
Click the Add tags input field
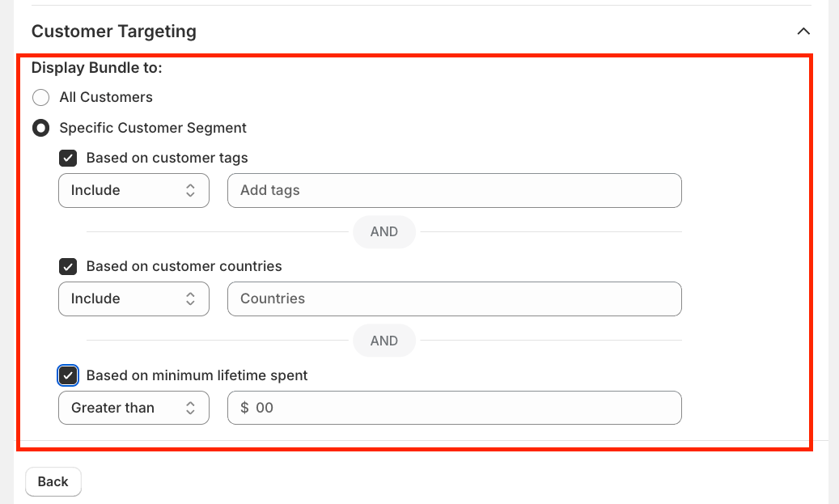[455, 191]
